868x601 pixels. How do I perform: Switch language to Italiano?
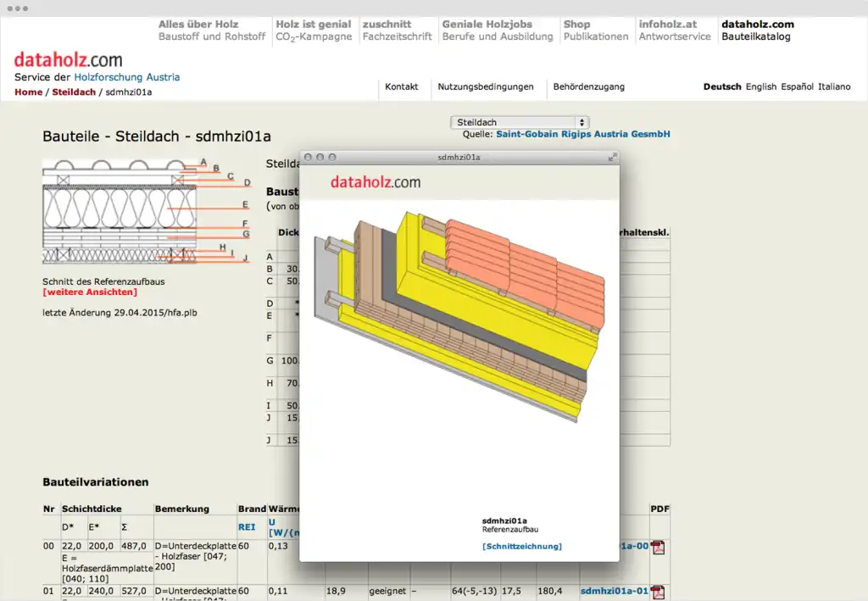(x=834, y=86)
